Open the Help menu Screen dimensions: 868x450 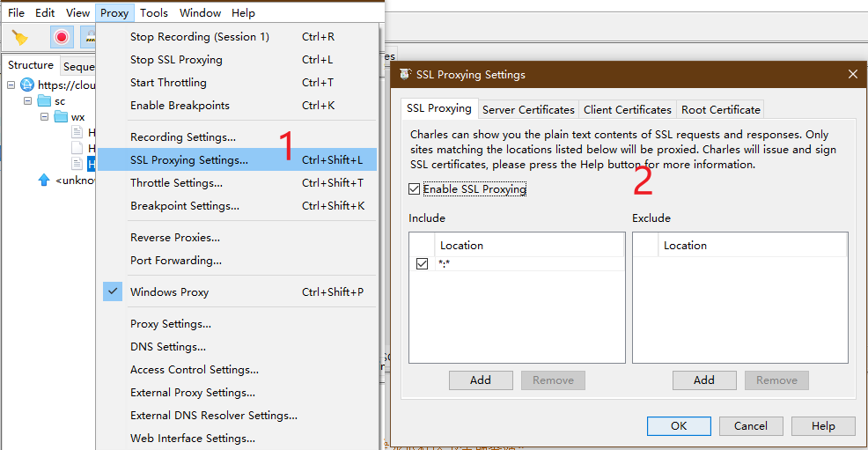coord(243,12)
